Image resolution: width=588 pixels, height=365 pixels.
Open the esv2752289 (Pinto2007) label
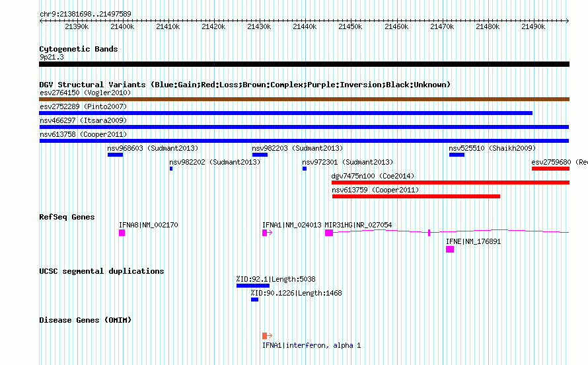83,106
